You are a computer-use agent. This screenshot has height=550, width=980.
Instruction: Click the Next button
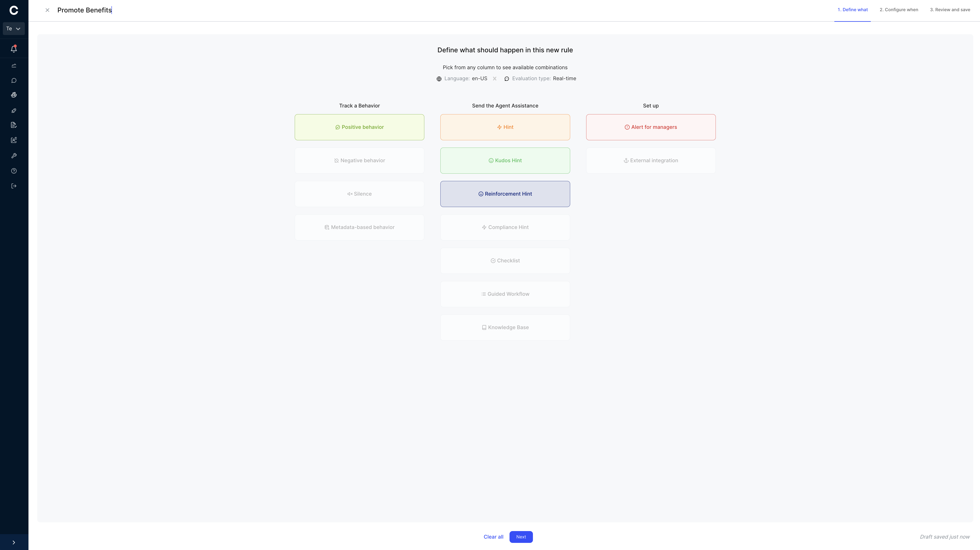(x=521, y=537)
